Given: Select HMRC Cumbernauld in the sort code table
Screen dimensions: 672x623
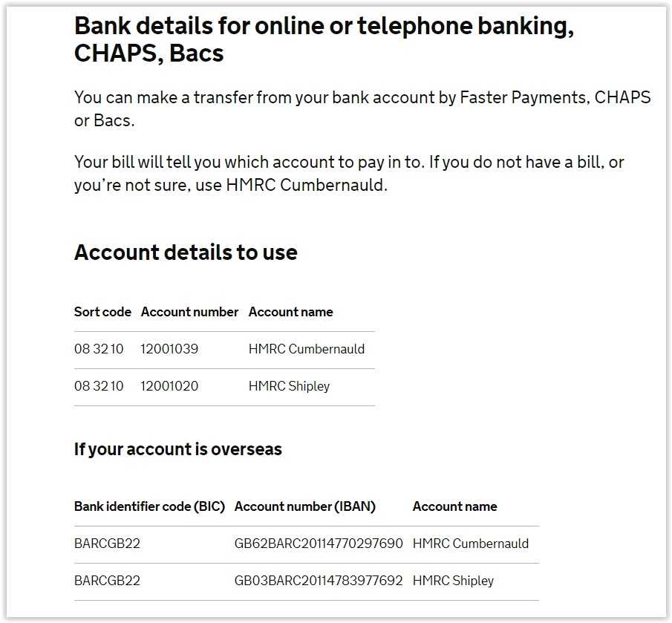Looking at the screenshot, I should pos(307,349).
